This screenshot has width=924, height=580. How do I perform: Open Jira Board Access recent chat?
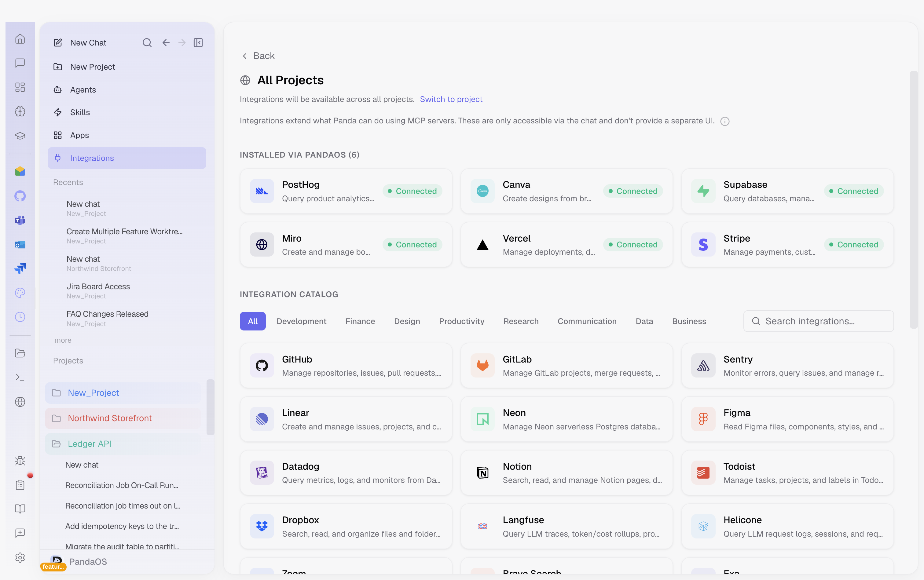coord(127,291)
